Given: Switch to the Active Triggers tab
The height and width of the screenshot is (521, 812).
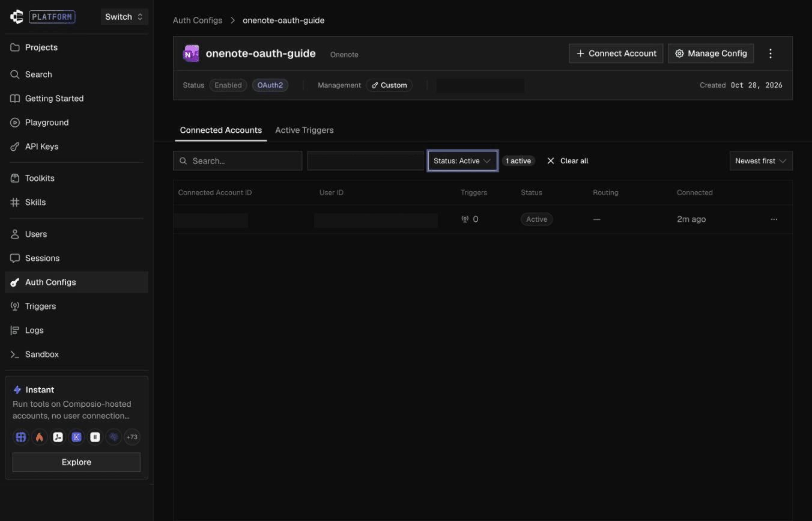Looking at the screenshot, I should pos(304,130).
